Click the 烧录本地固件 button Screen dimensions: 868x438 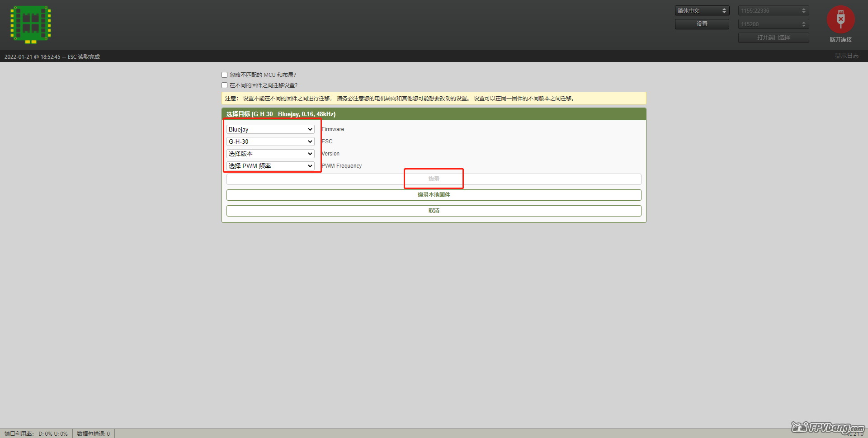(x=434, y=195)
